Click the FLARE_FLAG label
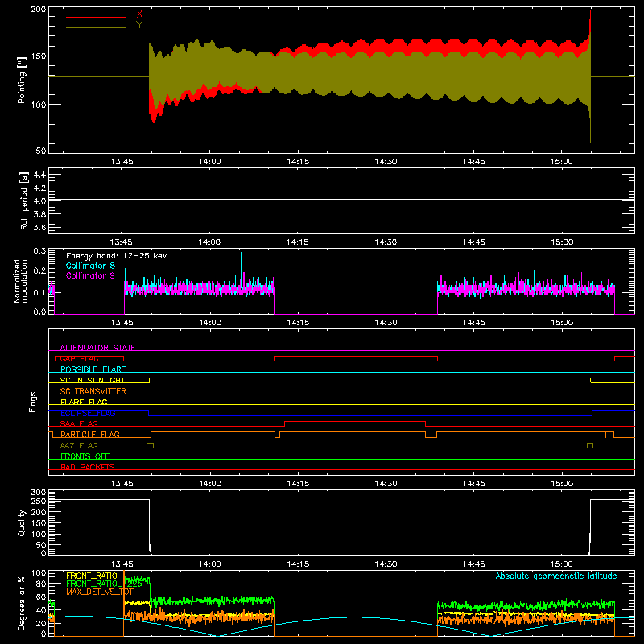Image resolution: width=644 pixels, height=644 pixels. (84, 402)
